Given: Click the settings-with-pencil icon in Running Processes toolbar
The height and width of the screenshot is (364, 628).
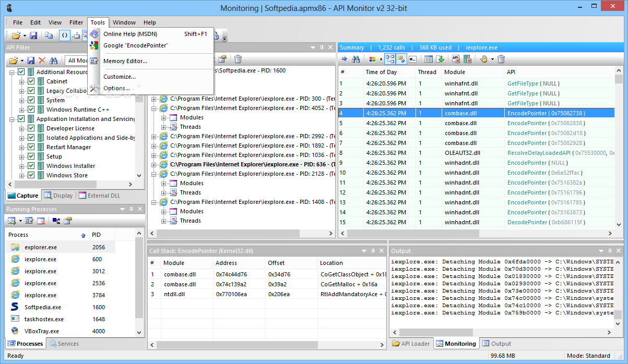Looking at the screenshot, I should click(29, 221).
